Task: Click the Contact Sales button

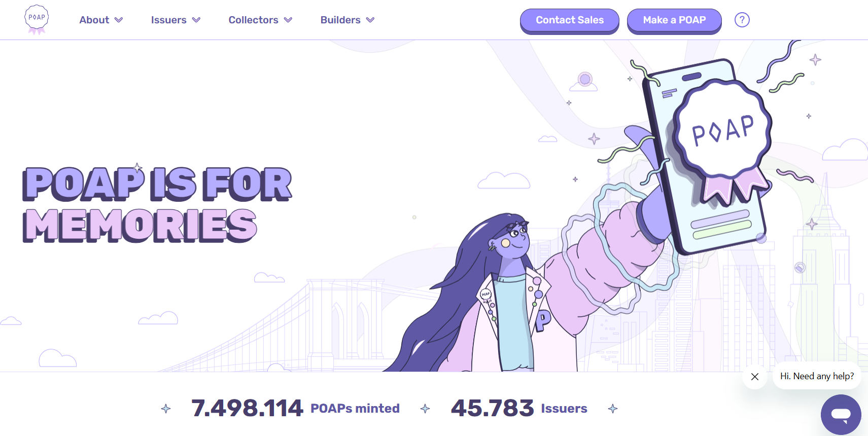Action: coord(570,20)
